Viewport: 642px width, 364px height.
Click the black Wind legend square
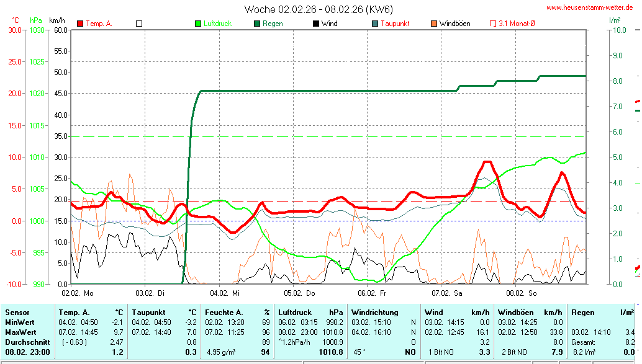tap(316, 24)
